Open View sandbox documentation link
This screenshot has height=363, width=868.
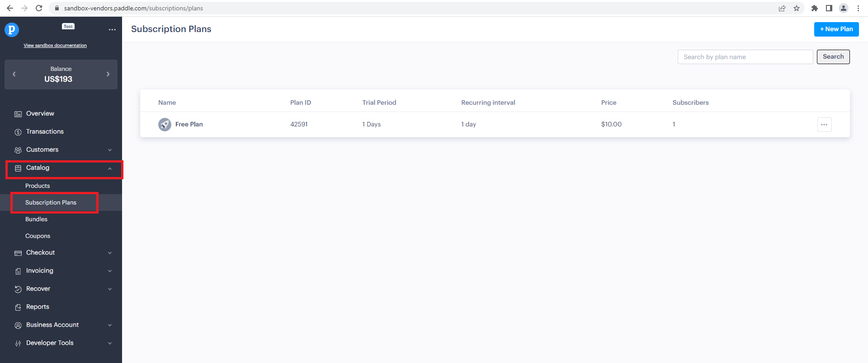click(x=55, y=45)
